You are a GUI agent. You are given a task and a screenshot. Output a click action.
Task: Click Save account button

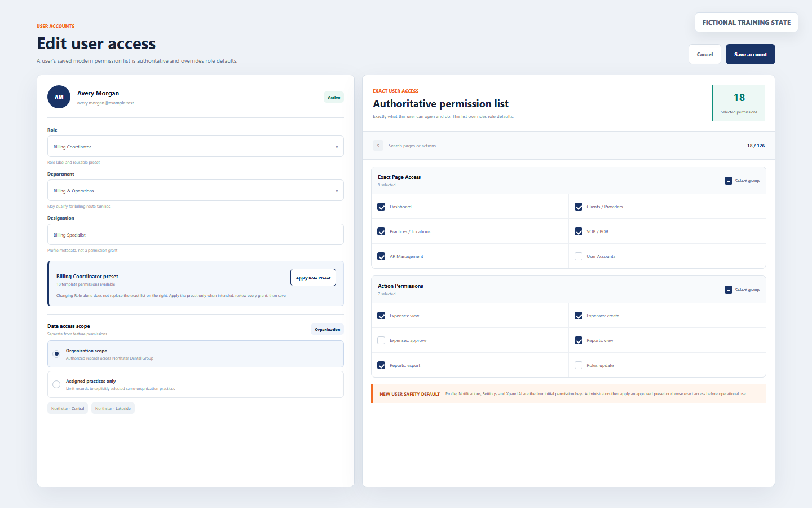point(751,54)
